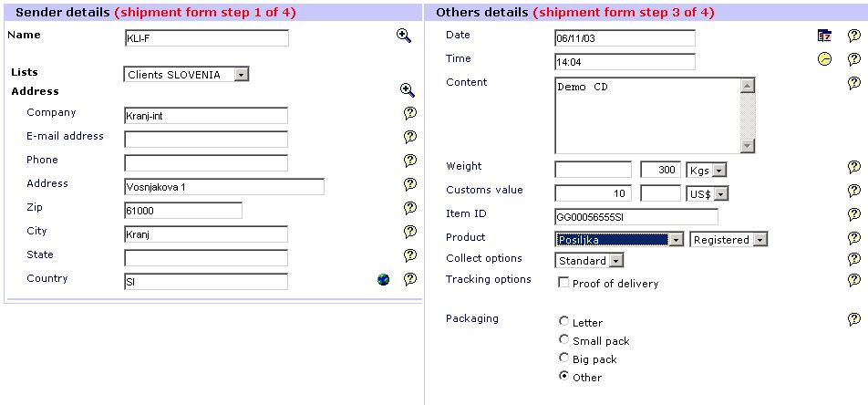
Task: Click the Item ID field GG00056555SI
Action: (636, 217)
